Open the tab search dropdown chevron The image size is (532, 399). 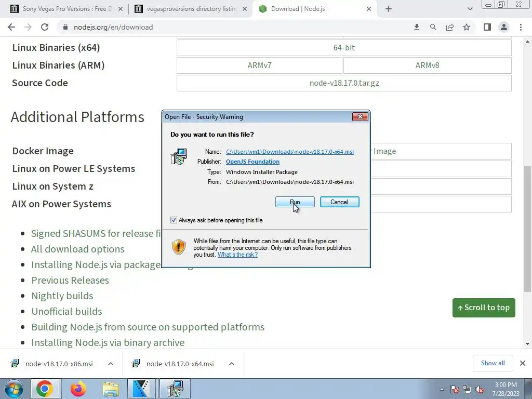(x=470, y=9)
